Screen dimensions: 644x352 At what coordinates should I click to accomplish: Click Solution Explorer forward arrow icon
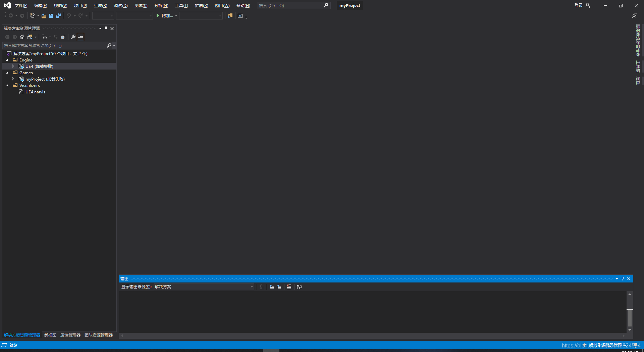[15, 37]
